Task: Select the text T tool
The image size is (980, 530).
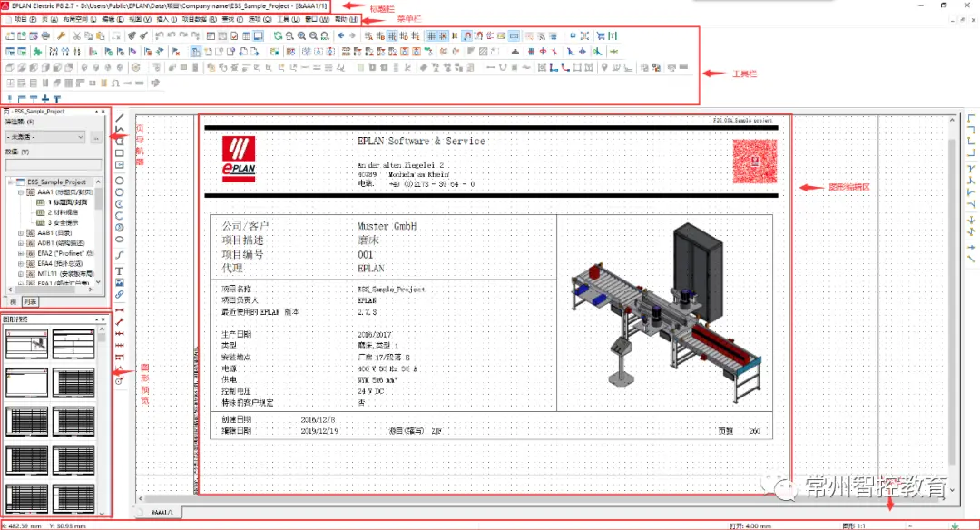Action: click(120, 271)
